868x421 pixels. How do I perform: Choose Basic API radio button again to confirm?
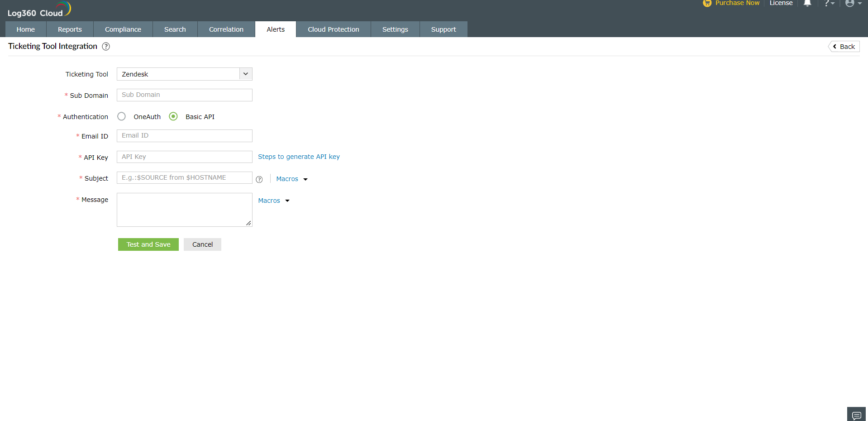tap(173, 116)
